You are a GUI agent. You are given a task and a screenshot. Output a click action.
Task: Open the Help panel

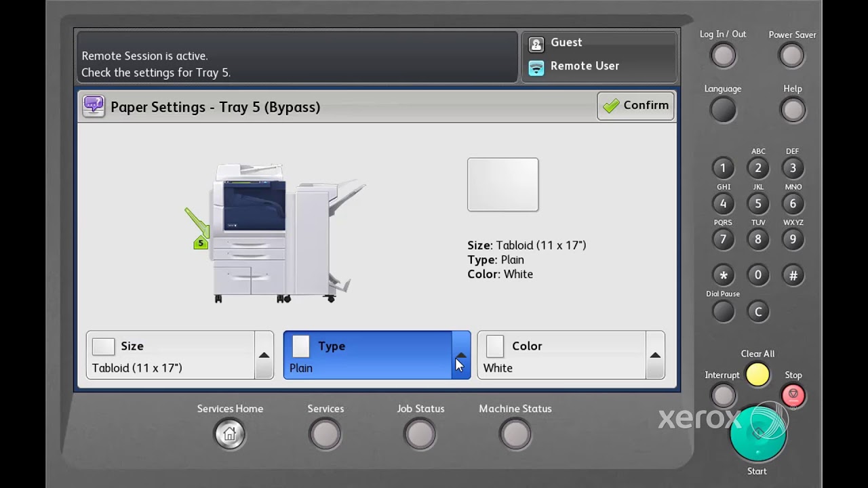click(793, 108)
